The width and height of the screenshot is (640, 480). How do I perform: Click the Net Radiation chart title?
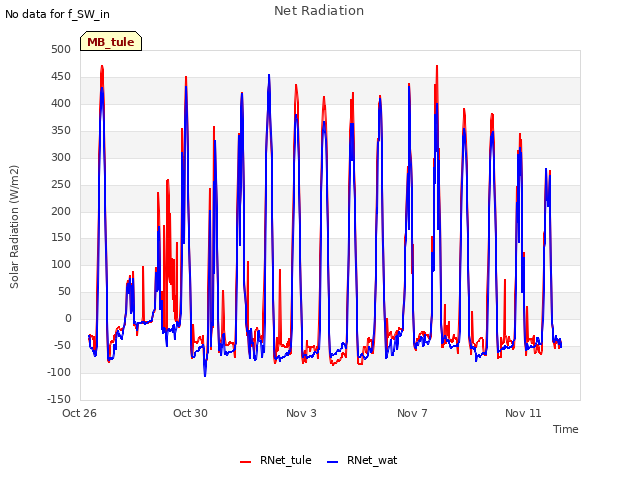pyautogui.click(x=319, y=11)
